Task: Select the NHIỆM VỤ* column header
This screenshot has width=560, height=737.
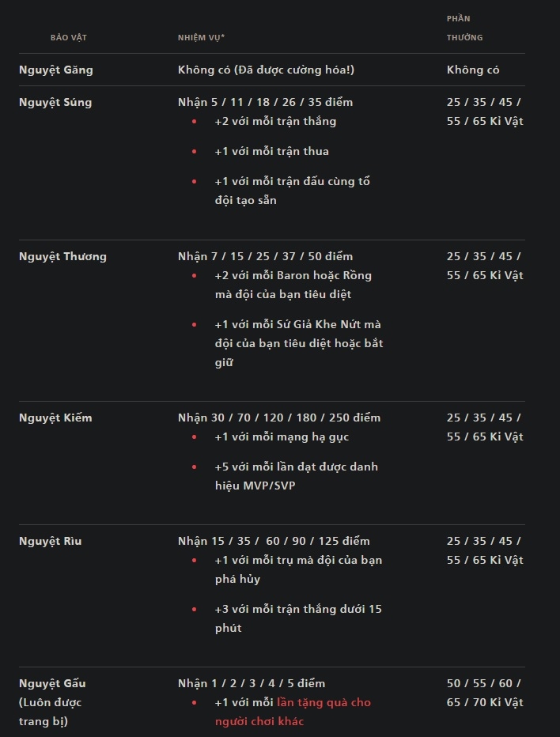Action: (x=201, y=38)
